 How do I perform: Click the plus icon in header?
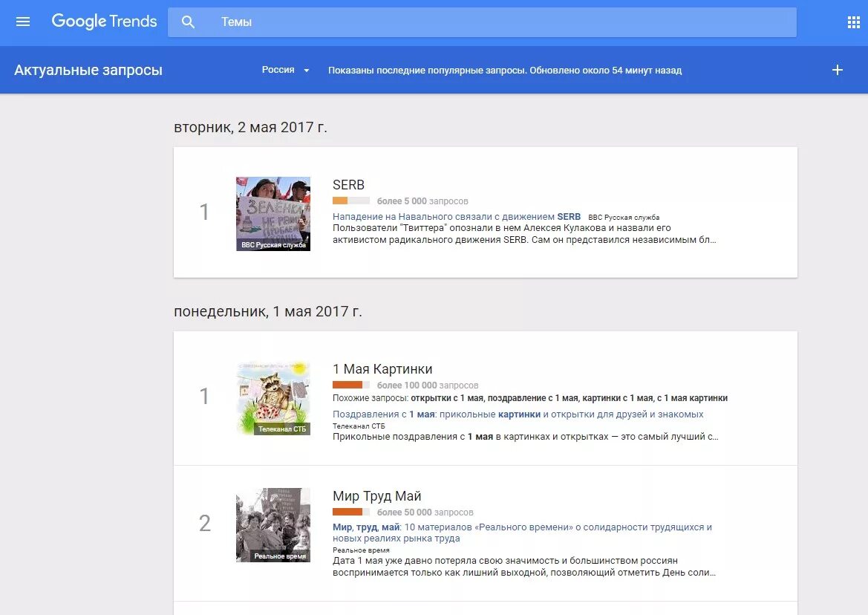tap(838, 70)
